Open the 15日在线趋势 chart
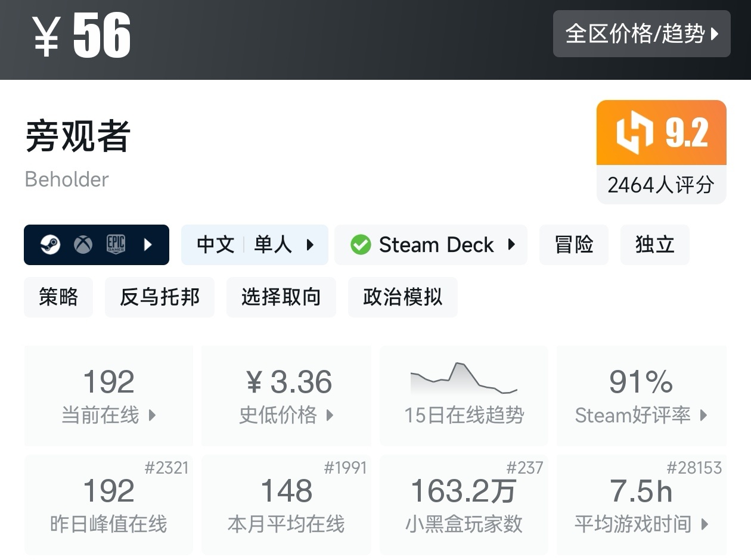Screen dimensions: 751x560 [x=464, y=396]
